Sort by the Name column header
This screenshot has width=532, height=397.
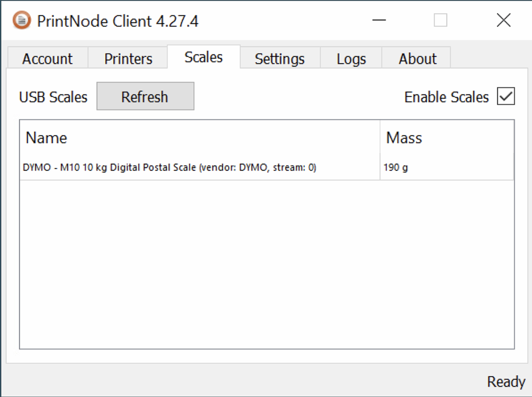click(200, 138)
